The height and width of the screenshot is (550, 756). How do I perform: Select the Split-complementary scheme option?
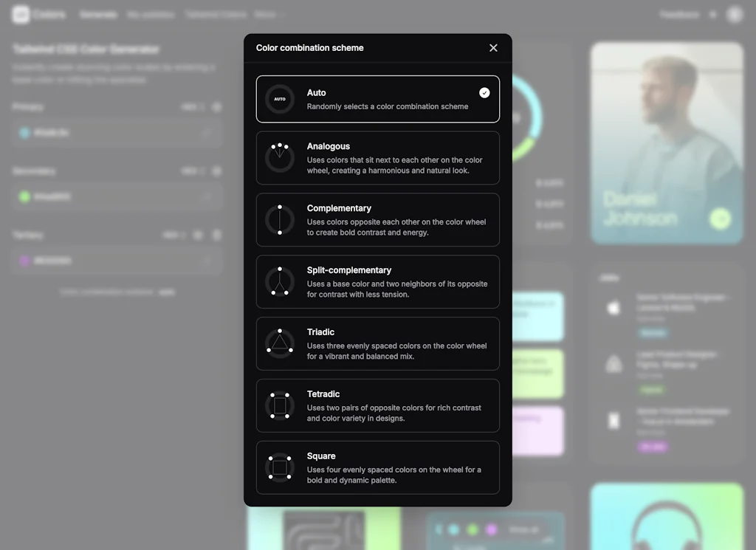click(x=377, y=281)
